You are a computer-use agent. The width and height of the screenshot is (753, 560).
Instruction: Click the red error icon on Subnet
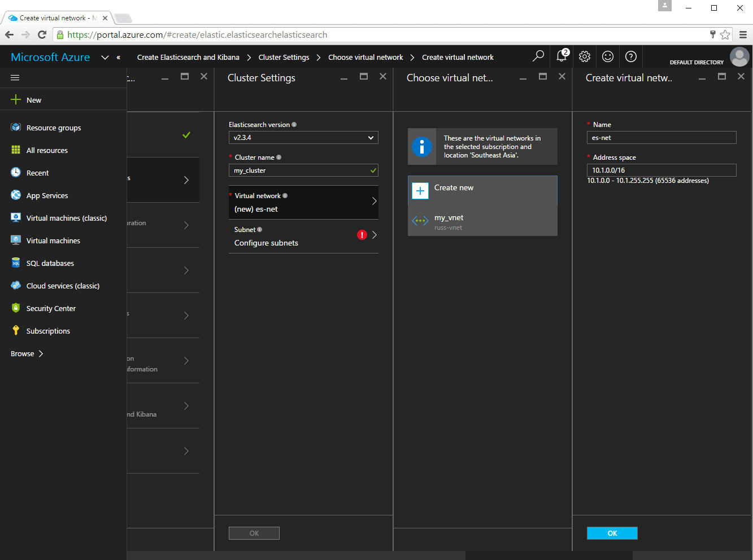(362, 235)
